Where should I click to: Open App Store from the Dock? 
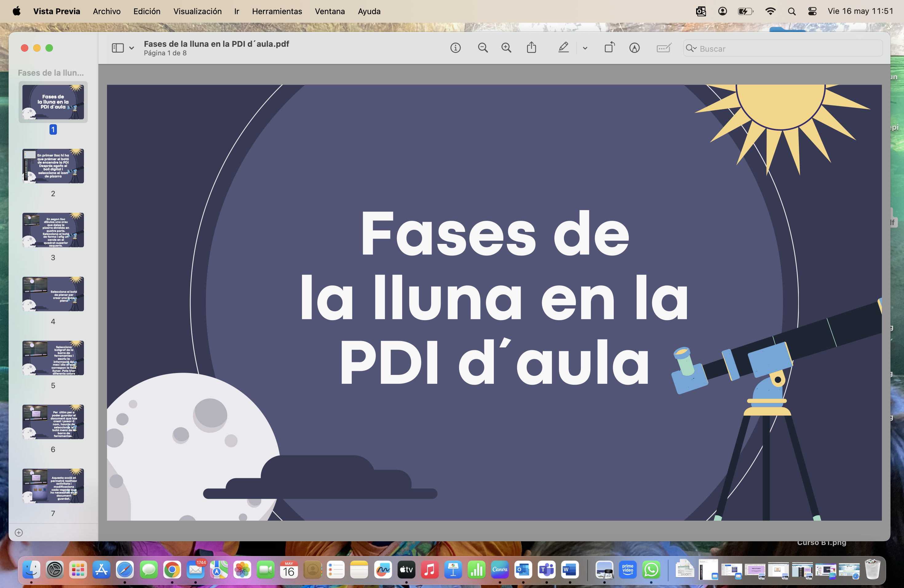(101, 570)
